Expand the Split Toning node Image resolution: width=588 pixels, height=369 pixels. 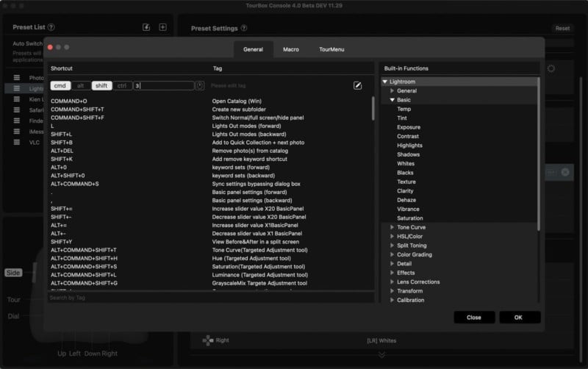(392, 246)
